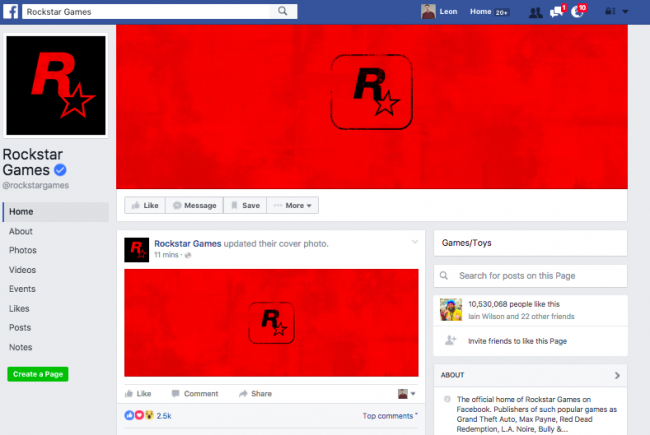Click the magnifier icon in page post search
The width and height of the screenshot is (650, 435).
(444, 276)
